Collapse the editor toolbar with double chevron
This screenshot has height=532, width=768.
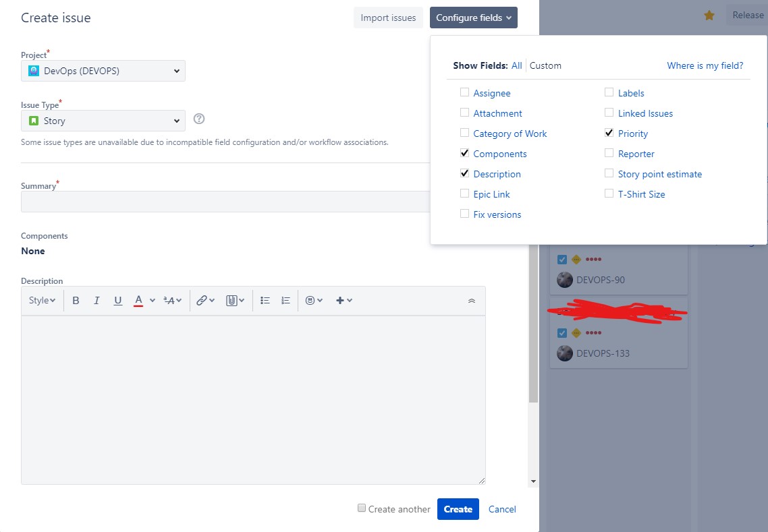point(472,301)
